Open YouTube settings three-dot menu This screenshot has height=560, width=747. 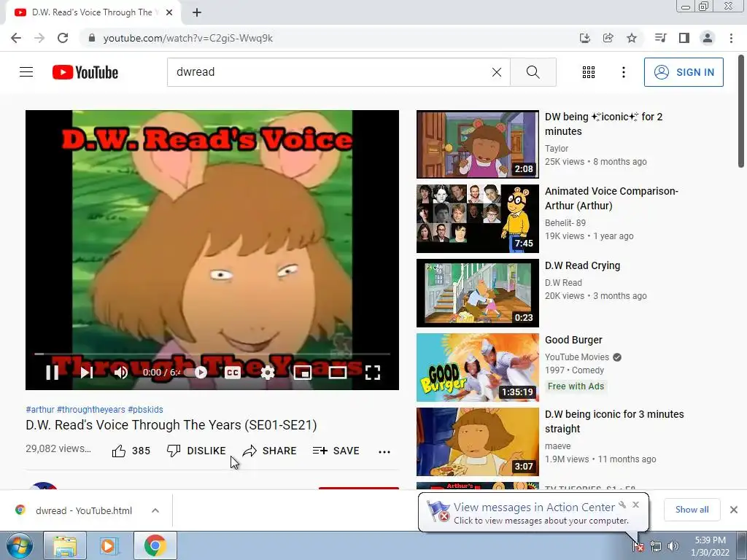coord(624,72)
